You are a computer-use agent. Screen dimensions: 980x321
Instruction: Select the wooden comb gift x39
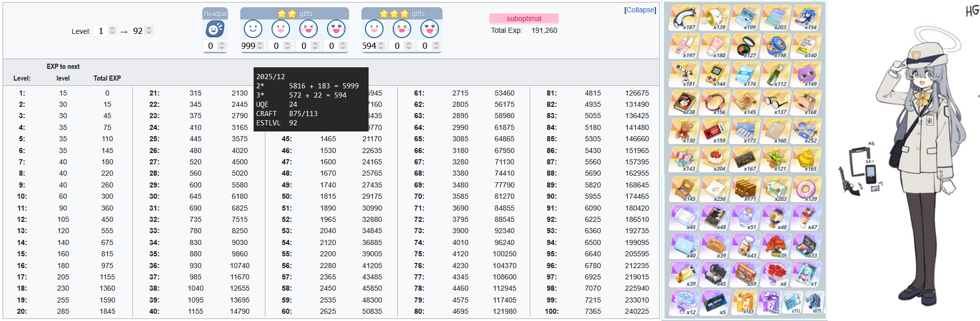(715, 246)
